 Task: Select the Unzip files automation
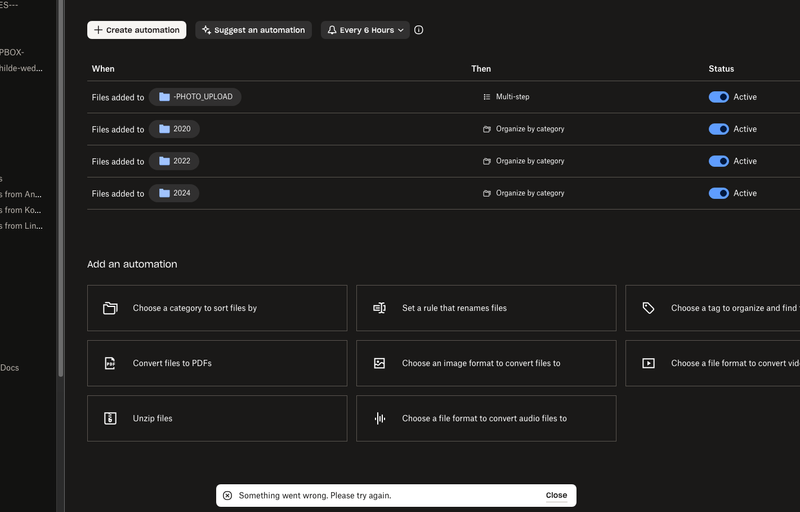pos(217,418)
